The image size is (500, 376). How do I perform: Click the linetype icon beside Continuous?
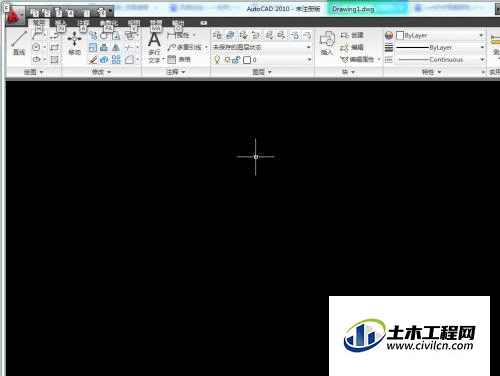[389, 60]
